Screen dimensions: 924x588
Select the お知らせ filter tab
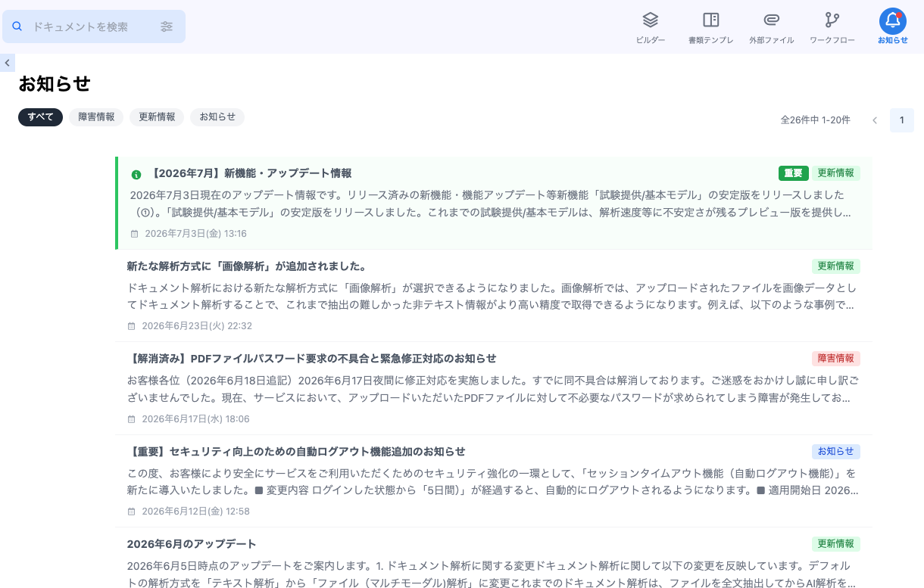pyautogui.click(x=217, y=117)
